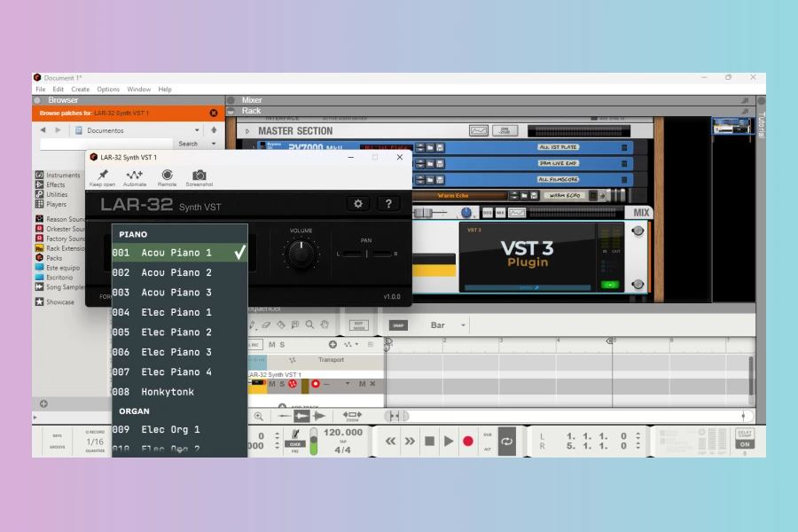The width and height of the screenshot is (798, 532).
Task: Select patch 009 Elec Org 1
Action: click(x=180, y=430)
